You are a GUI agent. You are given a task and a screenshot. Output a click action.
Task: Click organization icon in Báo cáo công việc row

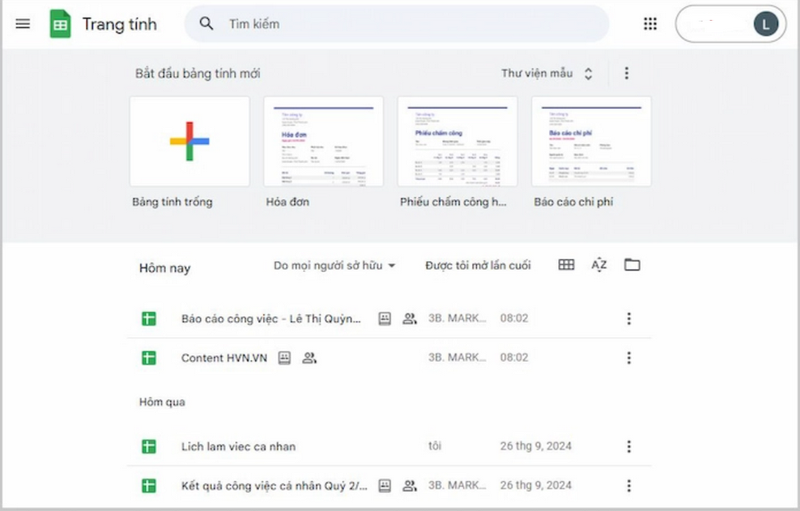coord(385,319)
